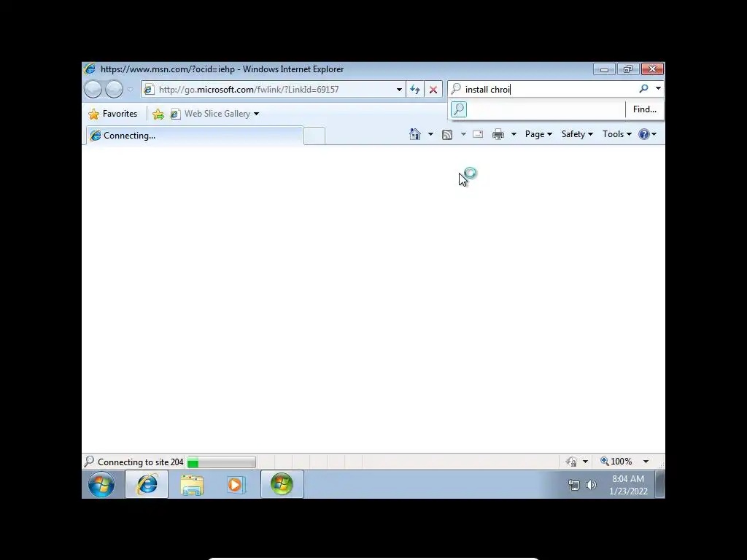Click the Protected Mode security icon in status bar
Viewport: 747px width, 560px height.
(572, 462)
